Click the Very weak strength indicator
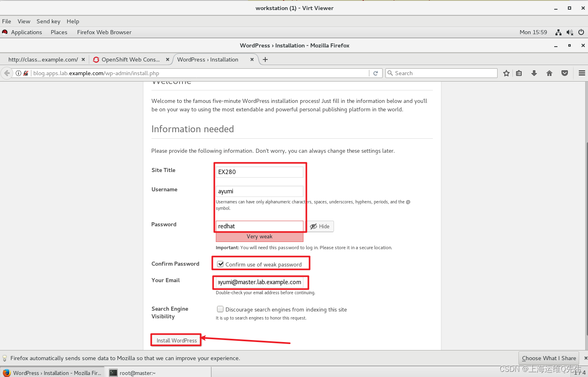 (x=260, y=237)
